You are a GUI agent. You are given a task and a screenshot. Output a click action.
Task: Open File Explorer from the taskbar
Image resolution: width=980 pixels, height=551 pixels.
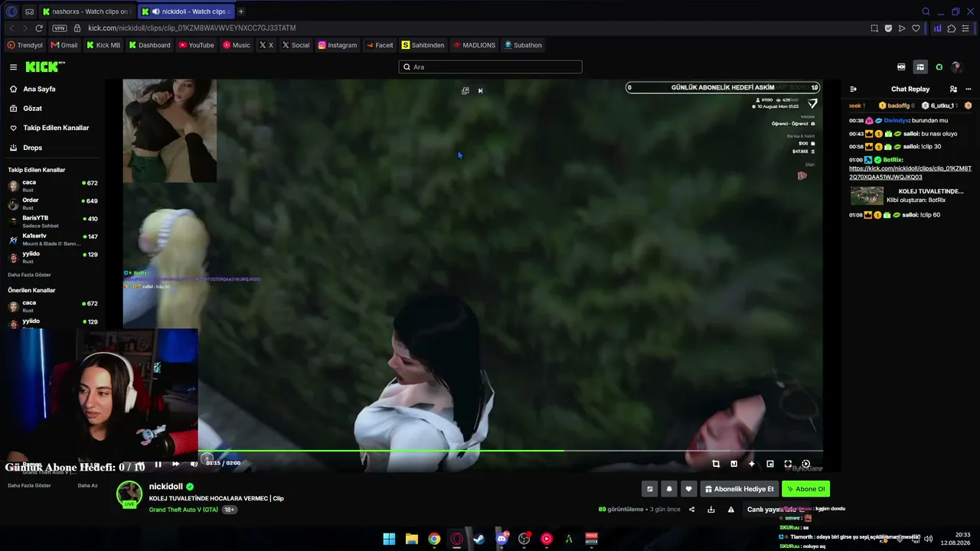412,539
